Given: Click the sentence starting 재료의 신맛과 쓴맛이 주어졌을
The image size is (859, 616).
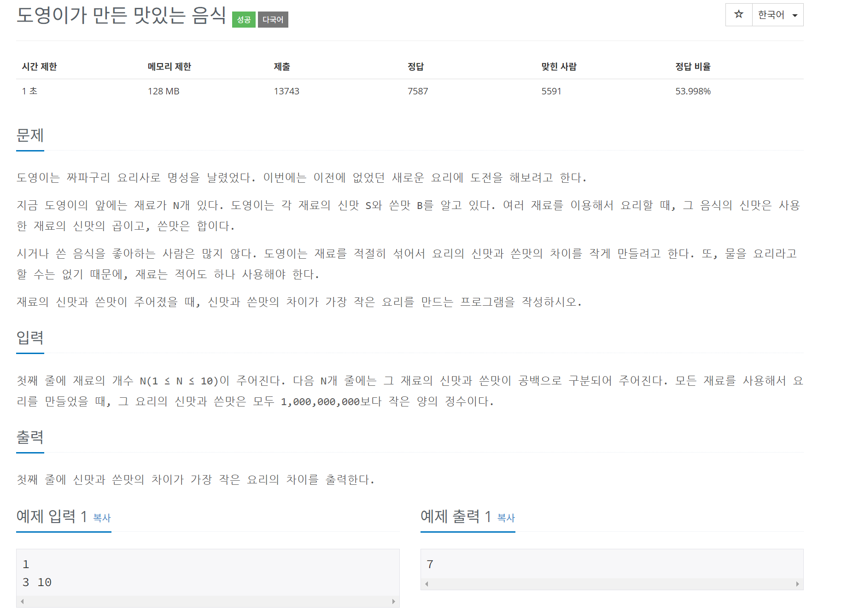Looking at the screenshot, I should click(x=299, y=302).
